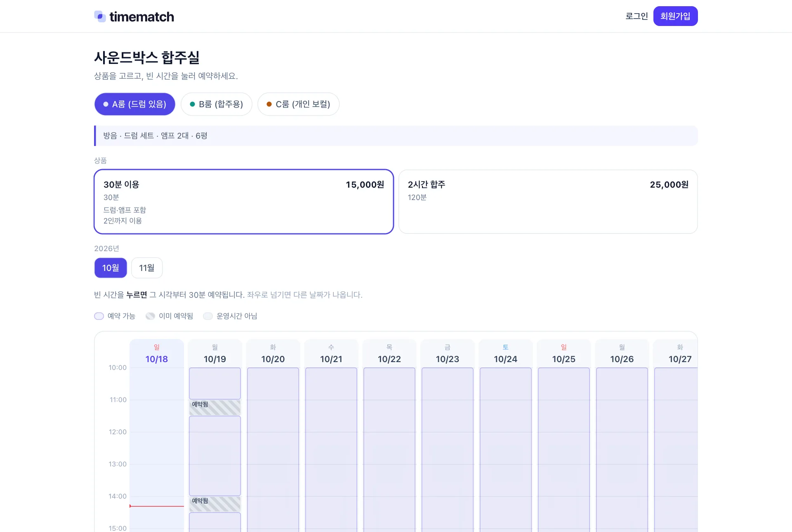The image size is (792, 532).
Task: Select the A룸 (드럼 있음) room tab
Action: point(135,104)
